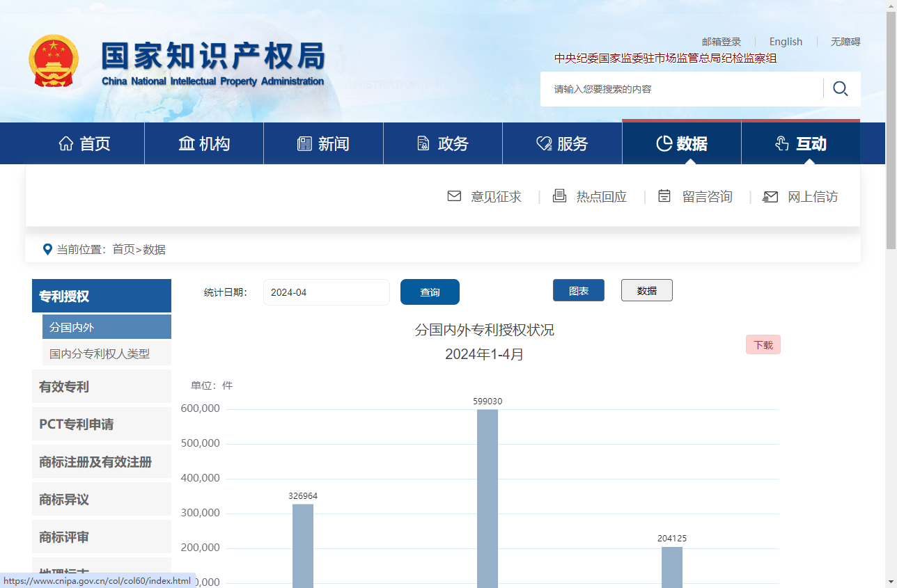Image resolution: width=897 pixels, height=588 pixels.
Task: Click the heart icon beside 服务
Action: pyautogui.click(x=544, y=144)
